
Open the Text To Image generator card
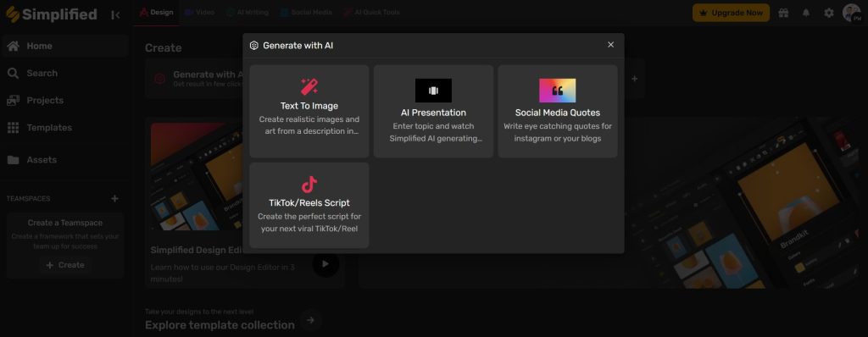(309, 111)
